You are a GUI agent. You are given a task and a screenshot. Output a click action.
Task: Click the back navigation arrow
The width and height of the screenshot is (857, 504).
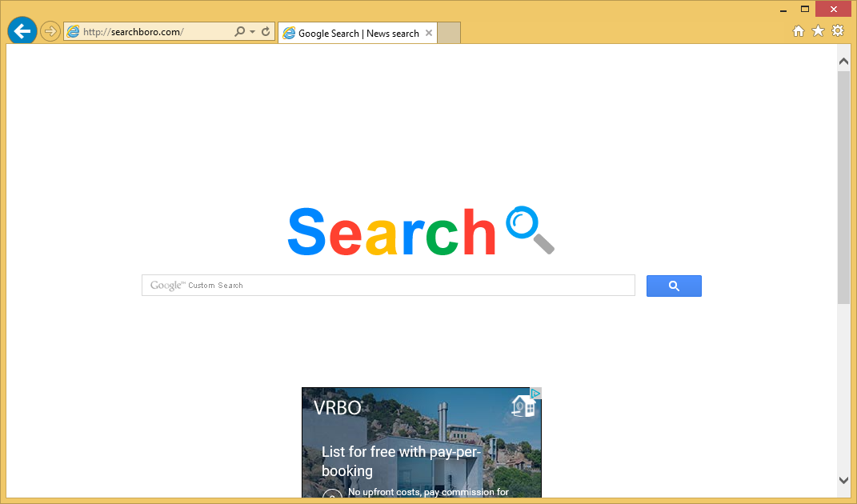(22, 30)
